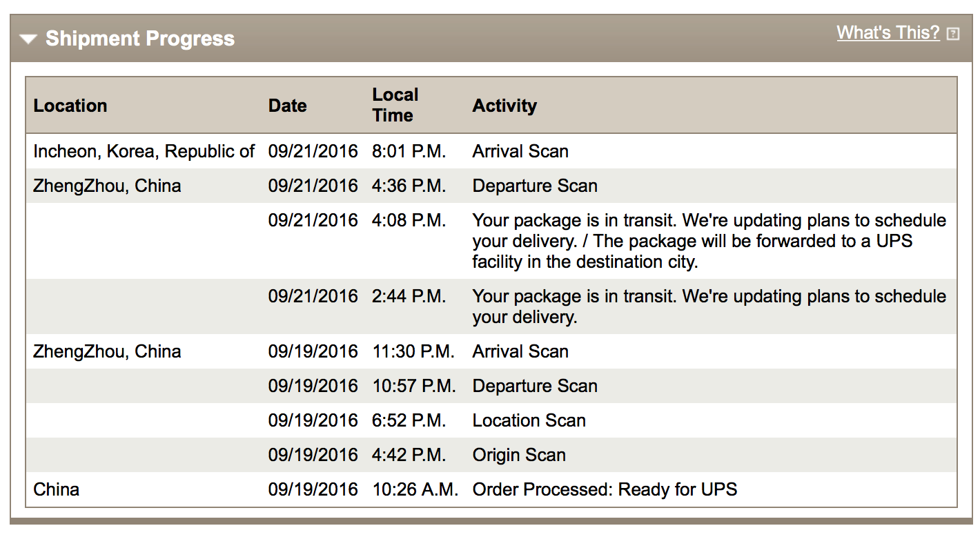Click the Local Time column header
This screenshot has height=537, width=980.
(x=395, y=105)
